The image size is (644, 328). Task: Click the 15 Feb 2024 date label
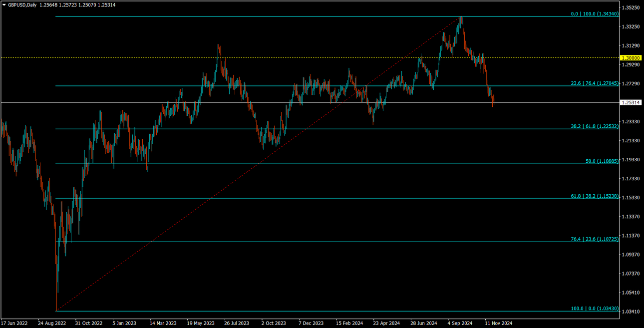click(349, 323)
